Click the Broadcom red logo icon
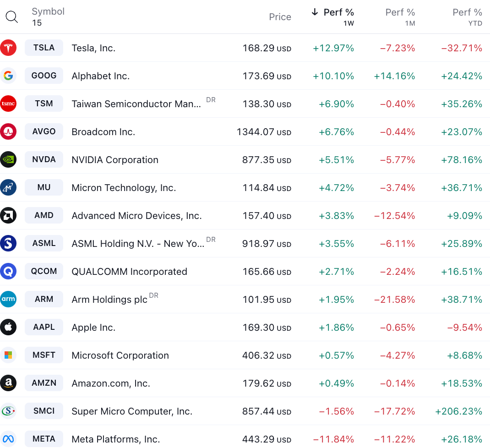Image resolution: width=490 pixels, height=448 pixels. [9, 131]
